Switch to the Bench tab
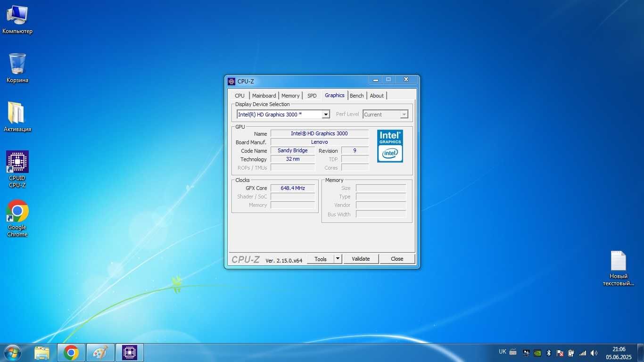This screenshot has height=362, width=644. pyautogui.click(x=357, y=96)
